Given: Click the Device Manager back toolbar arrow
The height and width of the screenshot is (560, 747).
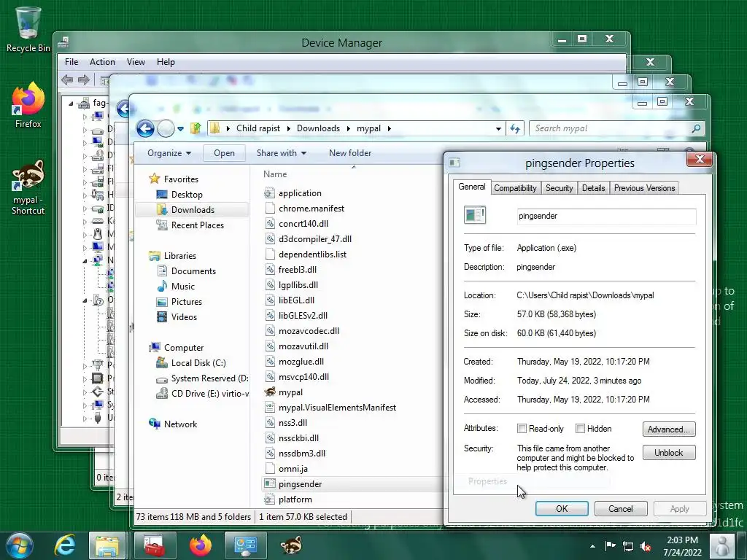Looking at the screenshot, I should [x=67, y=79].
